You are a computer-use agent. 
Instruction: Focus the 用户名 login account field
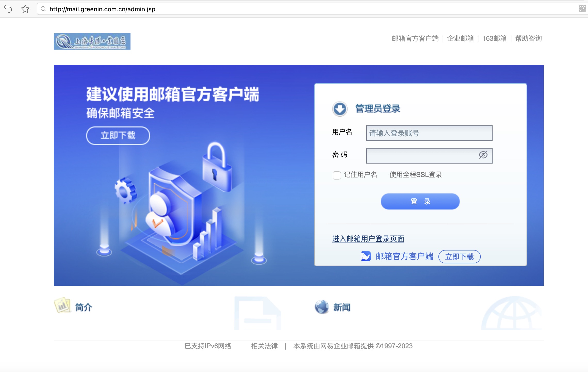point(429,133)
